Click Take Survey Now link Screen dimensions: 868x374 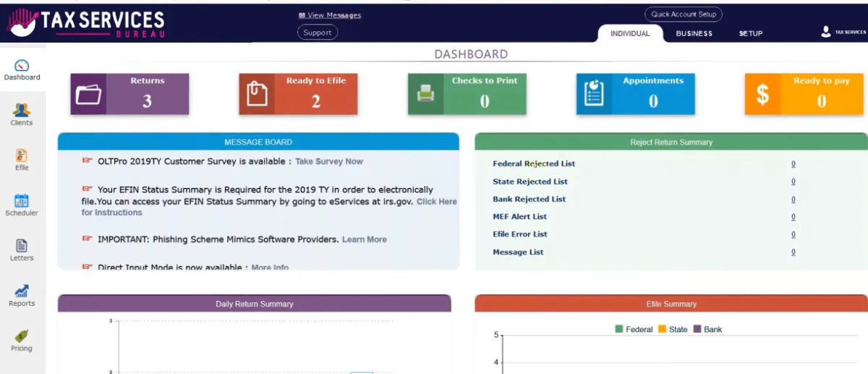[x=329, y=161]
